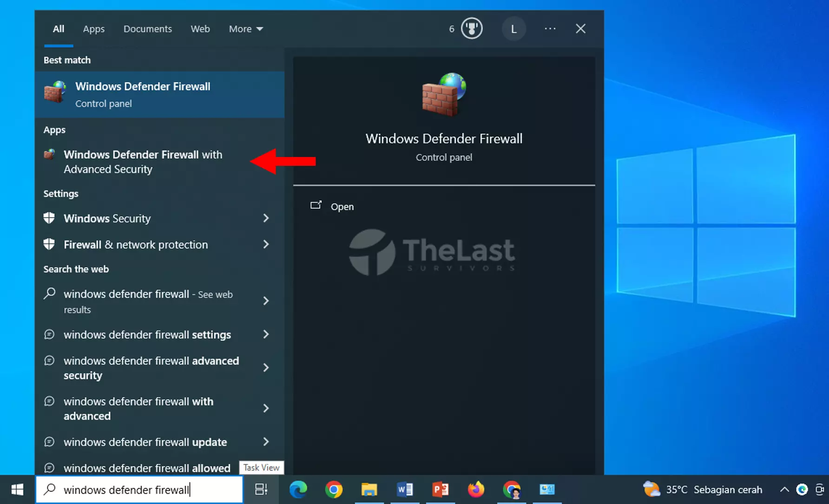829x504 pixels.
Task: Click the magnifier icon in the search box
Action: pos(49,489)
